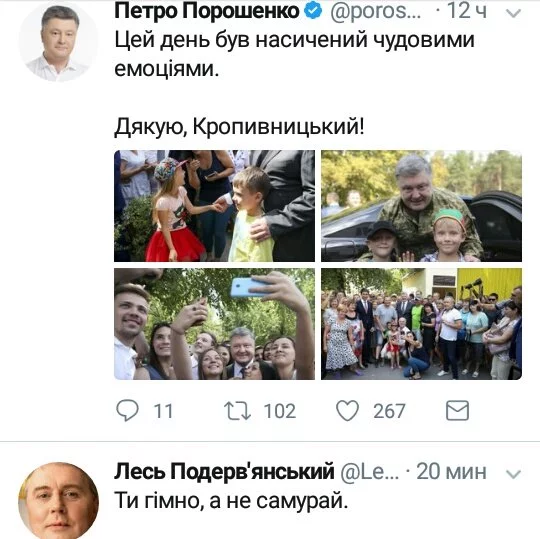Click the reply text Ти гімно, а не самурай
The image size is (540, 539).
click(x=231, y=500)
